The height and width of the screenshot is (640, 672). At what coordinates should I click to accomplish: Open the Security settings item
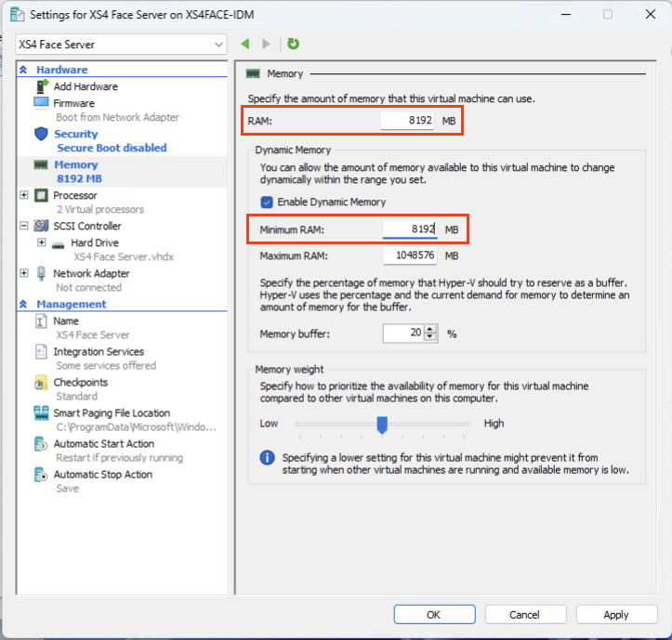[x=76, y=134]
